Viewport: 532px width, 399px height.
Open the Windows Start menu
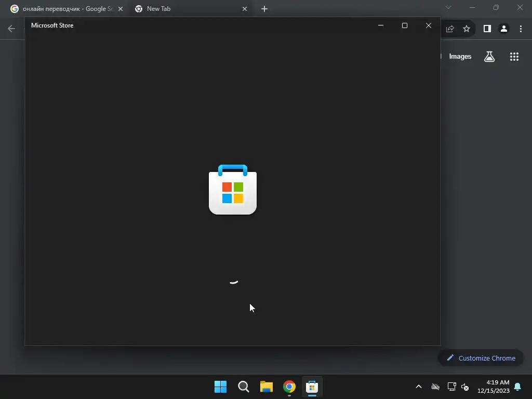(220, 387)
